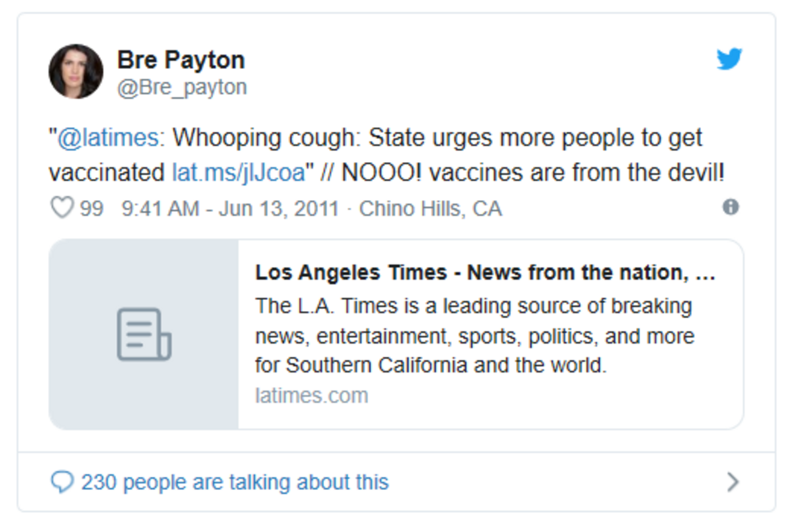Click the 99 likes count
Screen dimensions: 787x532
92,209
